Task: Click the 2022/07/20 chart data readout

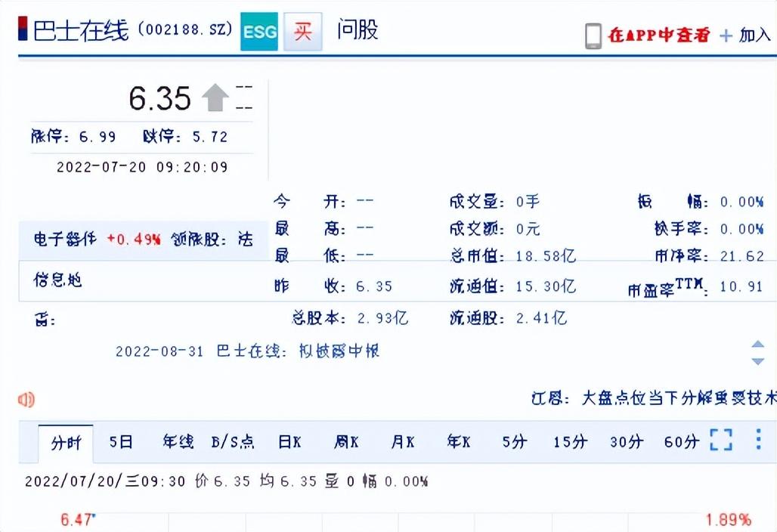Action: click(x=227, y=481)
